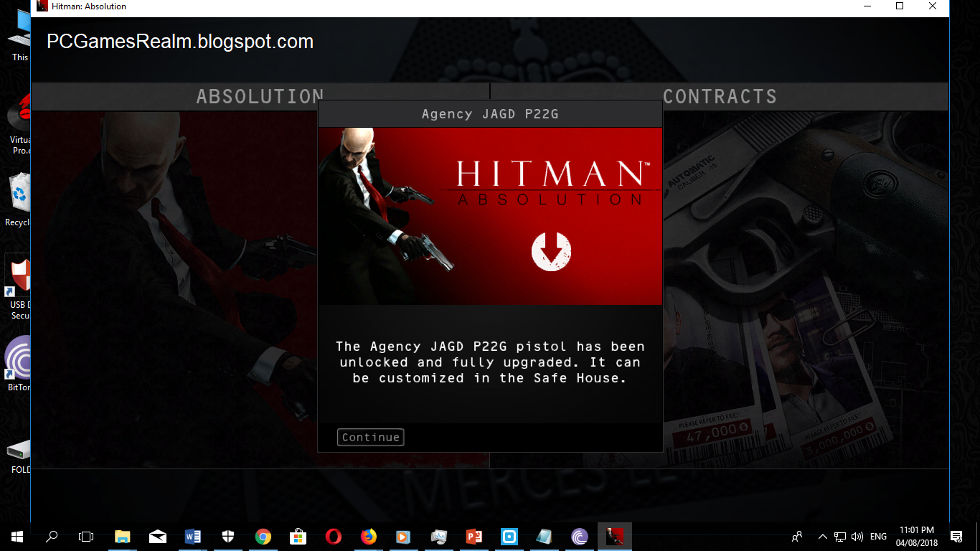This screenshot has width=980, height=551.
Task: Maximize the Hitman: Absolution window
Action: coord(900,6)
